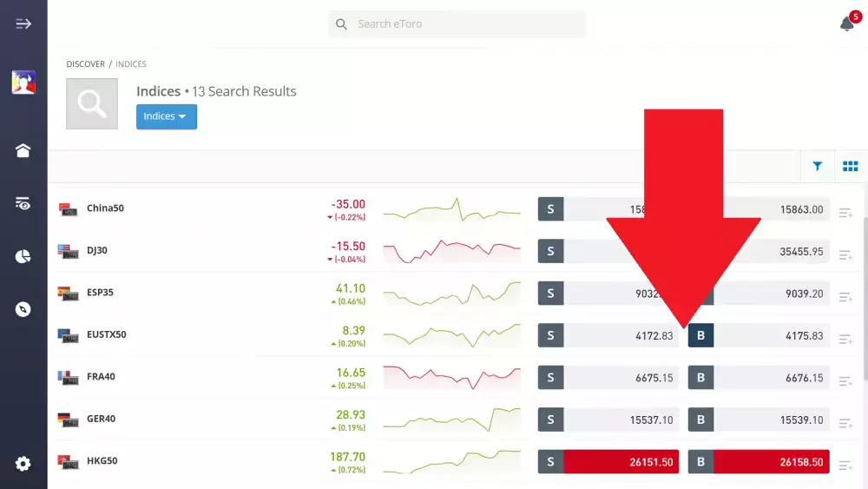
Task: Open China50 instrument name
Action: (105, 208)
